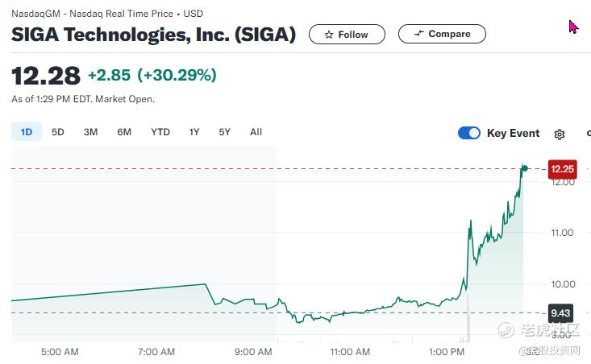Screen dimensions: 591x364
Task: Click the 12.25 current price label
Action: click(562, 168)
